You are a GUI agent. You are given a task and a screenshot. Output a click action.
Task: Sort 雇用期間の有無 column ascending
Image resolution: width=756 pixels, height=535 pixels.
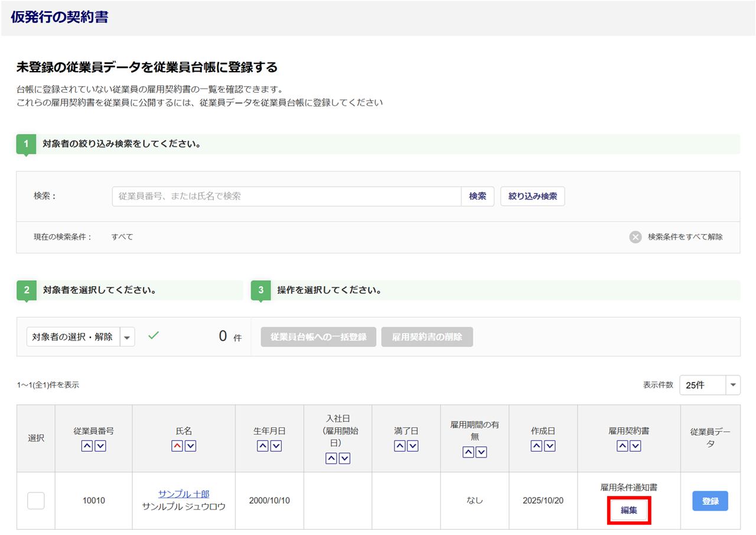(x=468, y=452)
